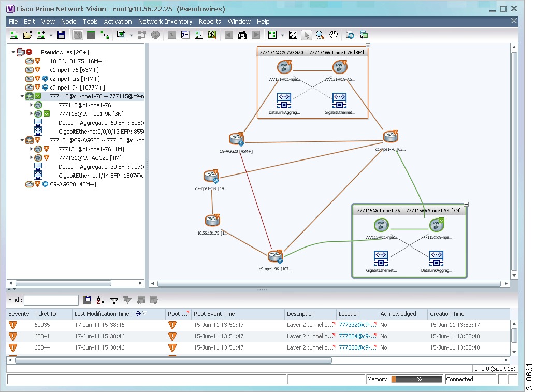Open the 777334@c9- location link

tap(357, 336)
